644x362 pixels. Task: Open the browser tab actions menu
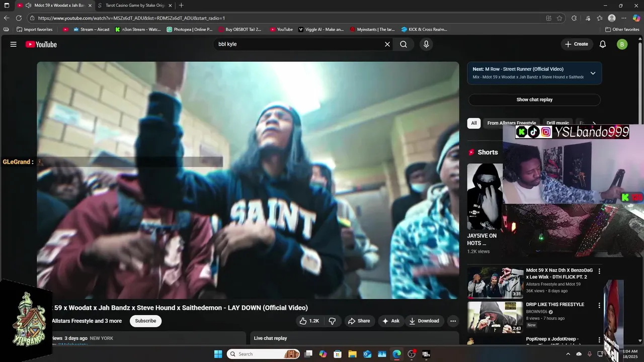pos(7,6)
